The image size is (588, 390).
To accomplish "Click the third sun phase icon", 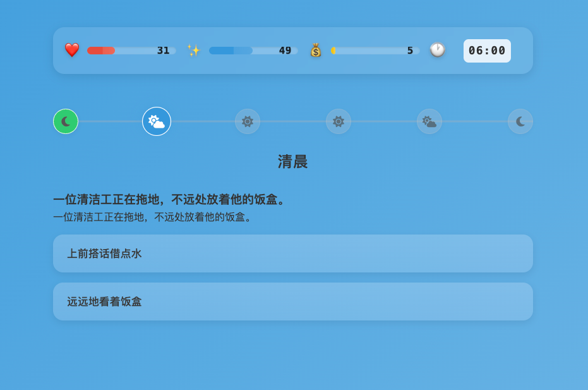I will (248, 121).
